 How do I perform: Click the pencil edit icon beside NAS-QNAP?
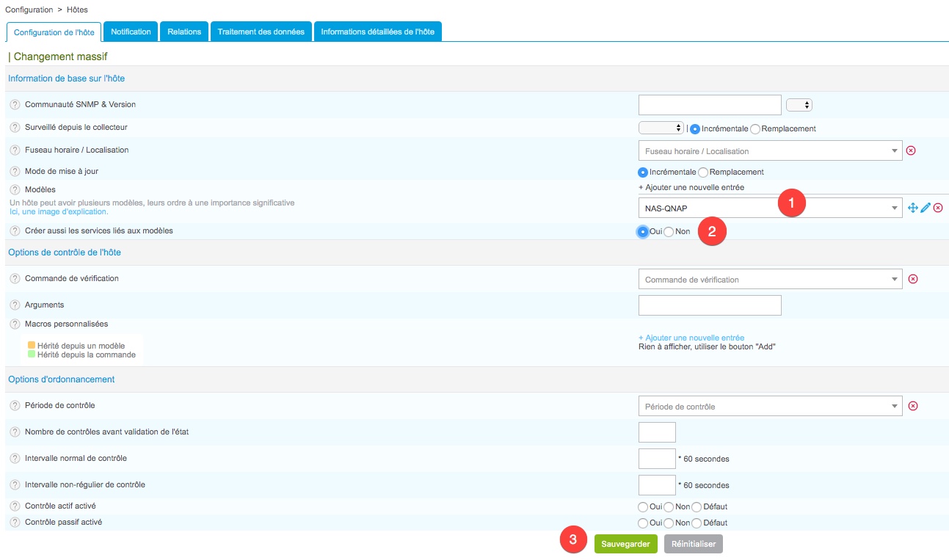tap(926, 208)
